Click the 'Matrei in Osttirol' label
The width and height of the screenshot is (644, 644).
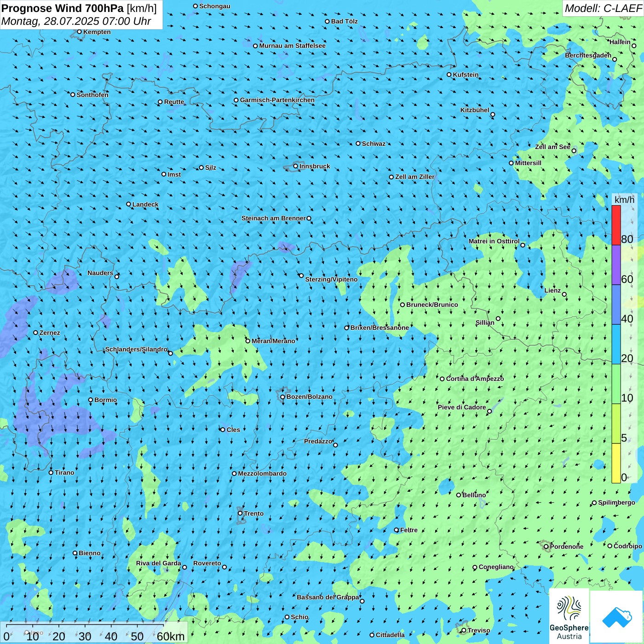coord(494,241)
